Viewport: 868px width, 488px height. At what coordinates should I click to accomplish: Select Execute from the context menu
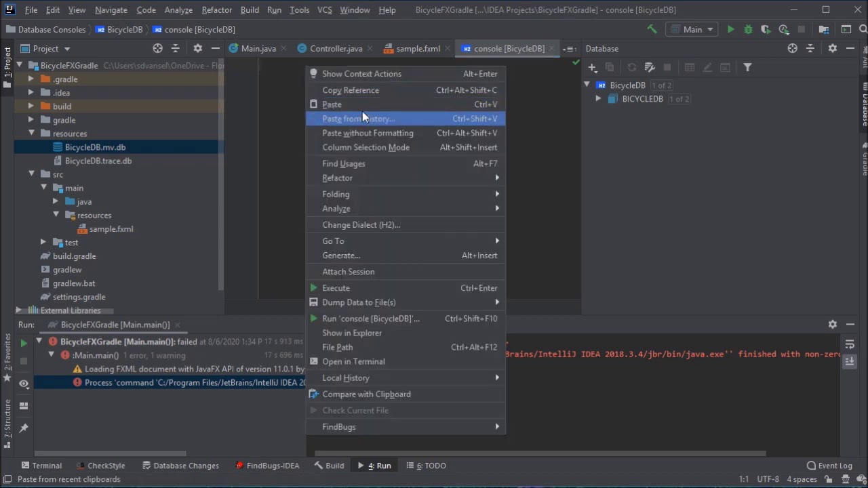(406, 288)
